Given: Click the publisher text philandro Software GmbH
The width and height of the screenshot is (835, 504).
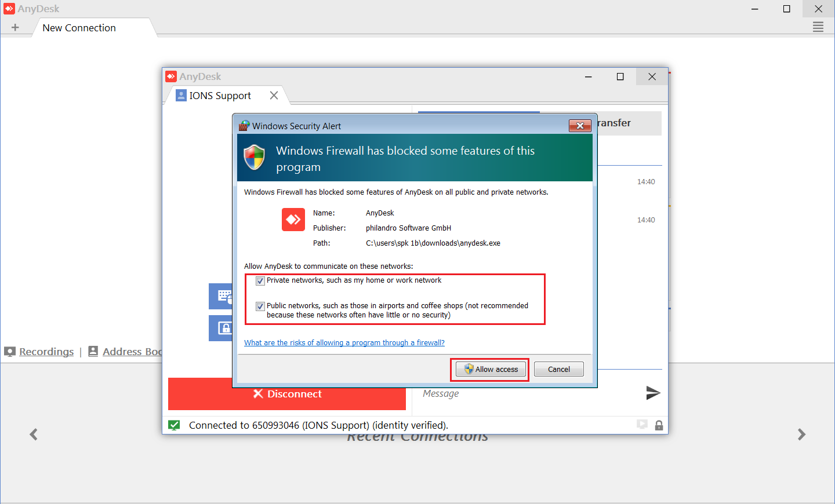Looking at the screenshot, I should [408, 228].
